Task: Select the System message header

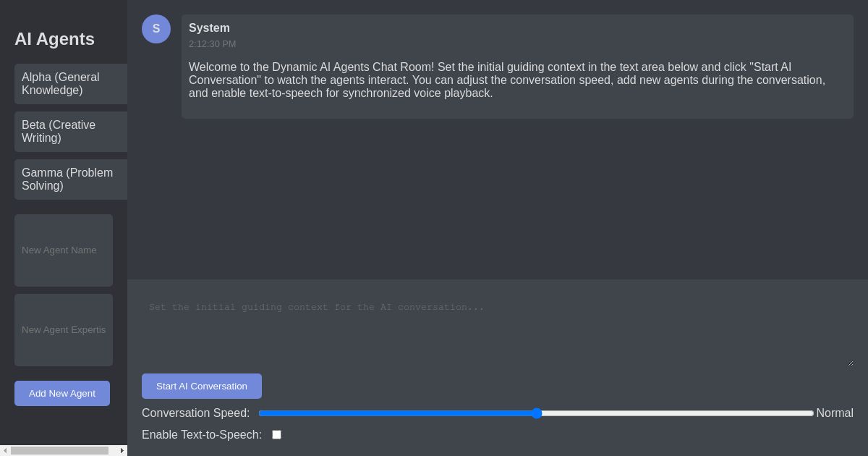Action: coord(209,28)
